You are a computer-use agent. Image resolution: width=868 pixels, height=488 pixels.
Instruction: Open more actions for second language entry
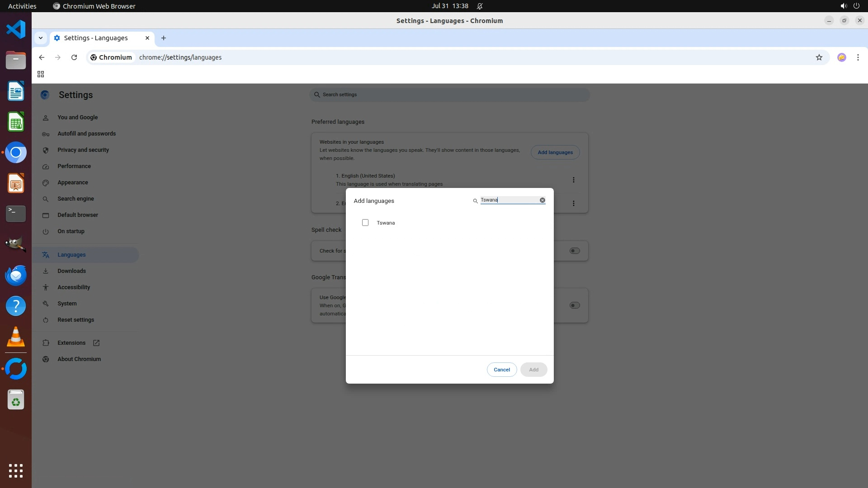coord(573,203)
